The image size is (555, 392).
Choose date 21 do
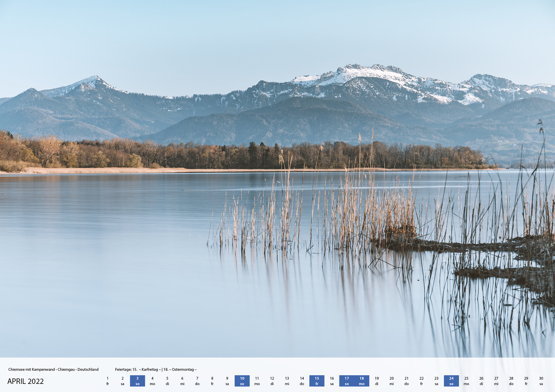pos(407,381)
